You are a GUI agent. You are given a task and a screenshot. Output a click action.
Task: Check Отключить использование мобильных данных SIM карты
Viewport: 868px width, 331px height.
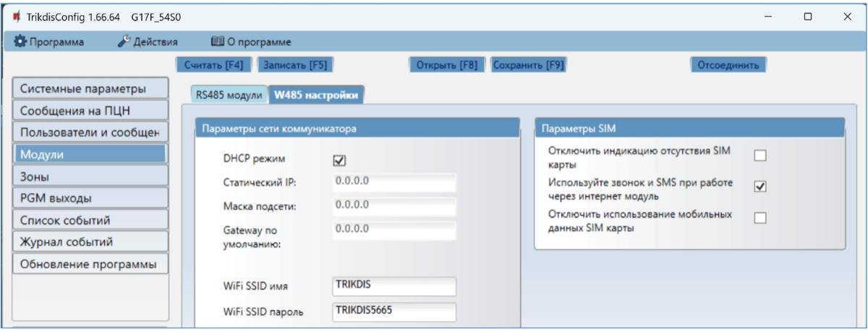(760, 218)
